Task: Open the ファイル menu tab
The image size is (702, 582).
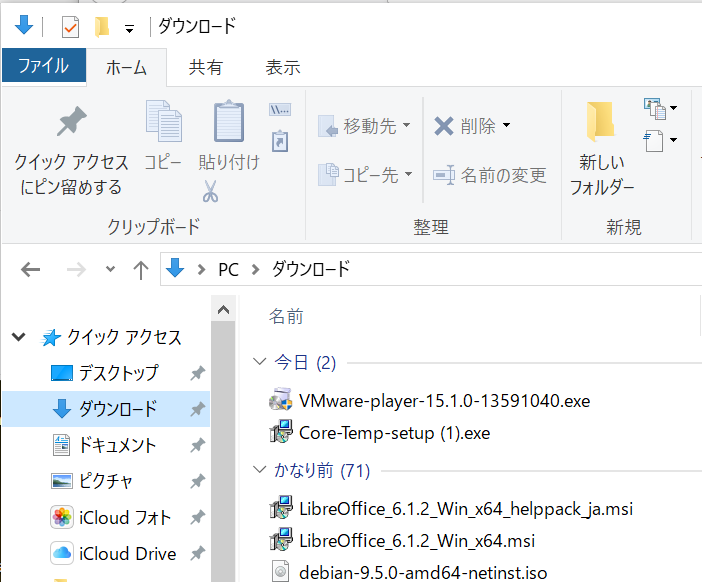Action: pyautogui.click(x=44, y=65)
